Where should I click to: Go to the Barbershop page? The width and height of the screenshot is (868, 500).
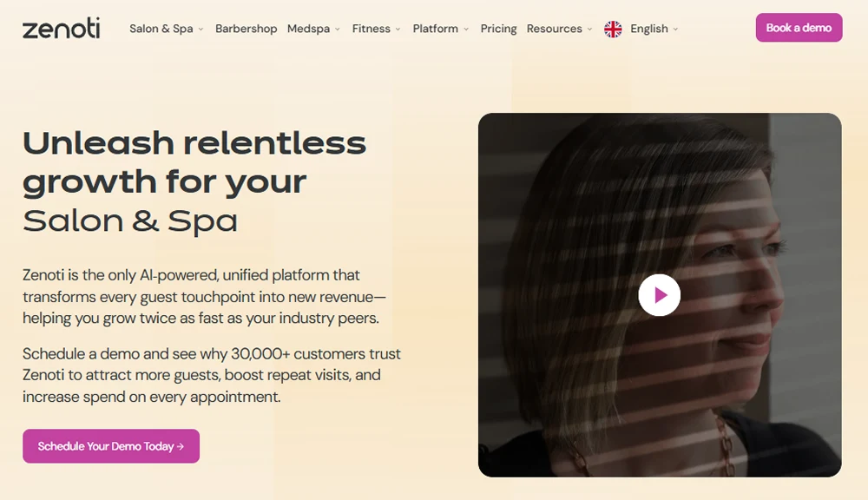pyautogui.click(x=246, y=29)
